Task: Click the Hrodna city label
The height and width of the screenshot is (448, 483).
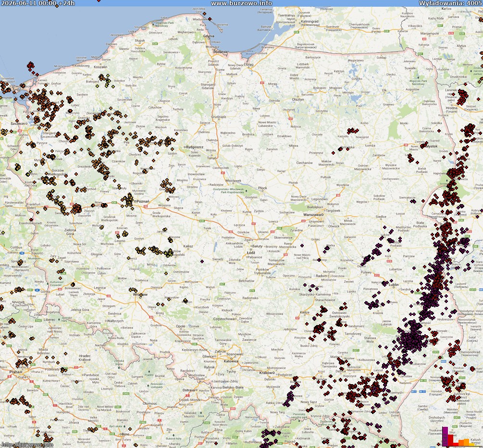Action: [451, 108]
